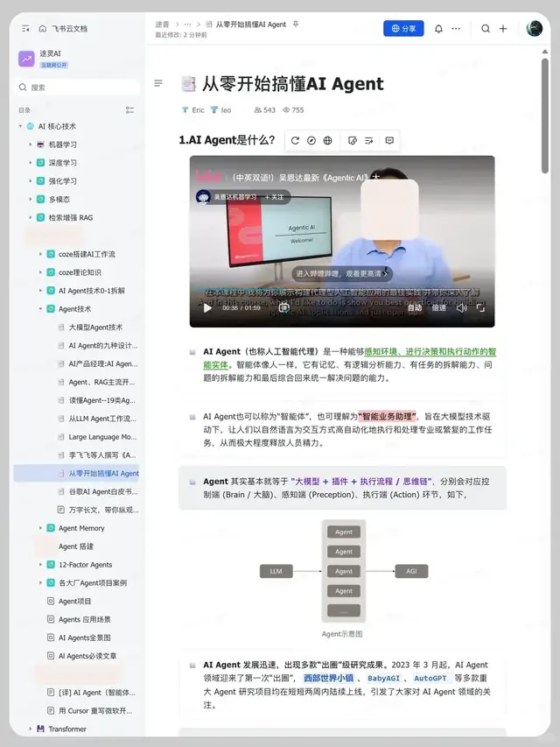Open the volume control in video player

tap(461, 307)
